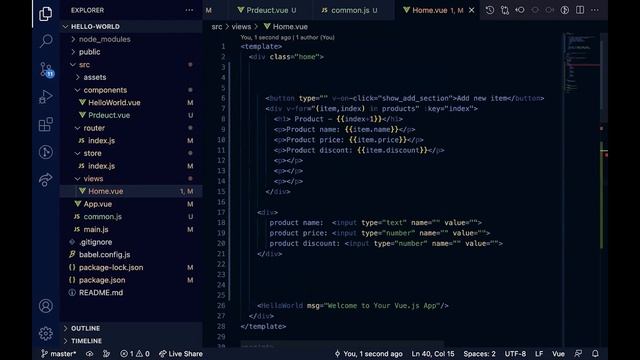Open the Accounts menu icon
The width and height of the screenshot is (640, 360).
[45, 306]
